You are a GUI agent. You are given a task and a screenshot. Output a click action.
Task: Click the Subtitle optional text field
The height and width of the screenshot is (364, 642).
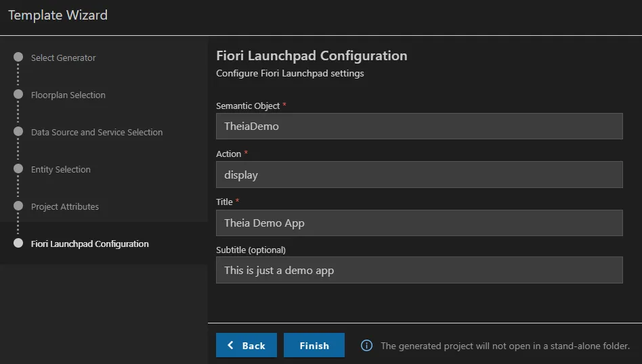[x=419, y=270]
